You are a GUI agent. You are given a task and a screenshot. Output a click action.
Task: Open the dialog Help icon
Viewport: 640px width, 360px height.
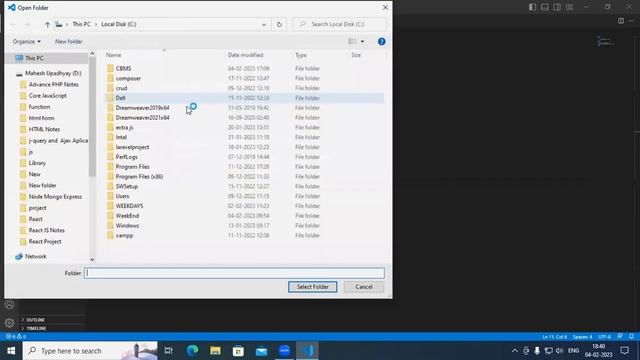(382, 42)
